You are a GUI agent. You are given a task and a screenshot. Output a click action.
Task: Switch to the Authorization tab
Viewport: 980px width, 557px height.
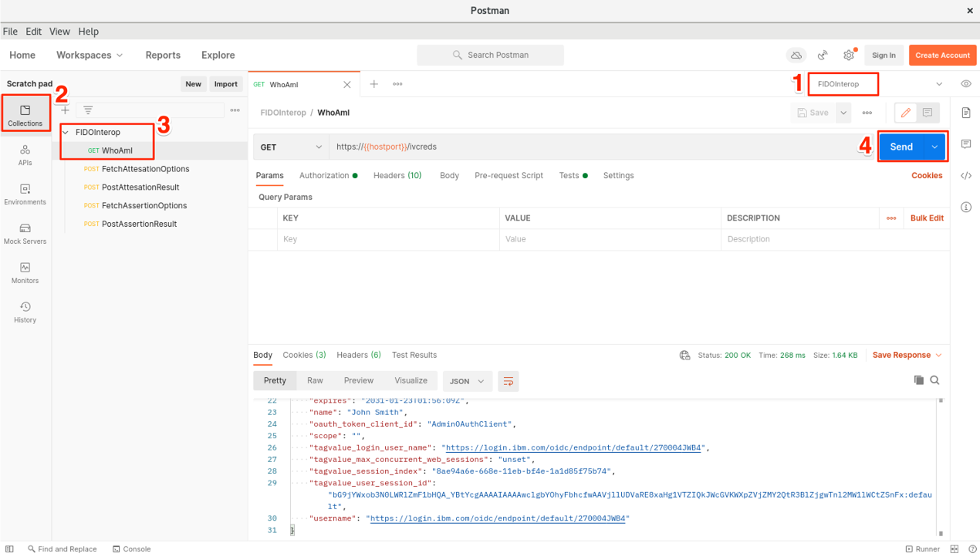point(328,176)
